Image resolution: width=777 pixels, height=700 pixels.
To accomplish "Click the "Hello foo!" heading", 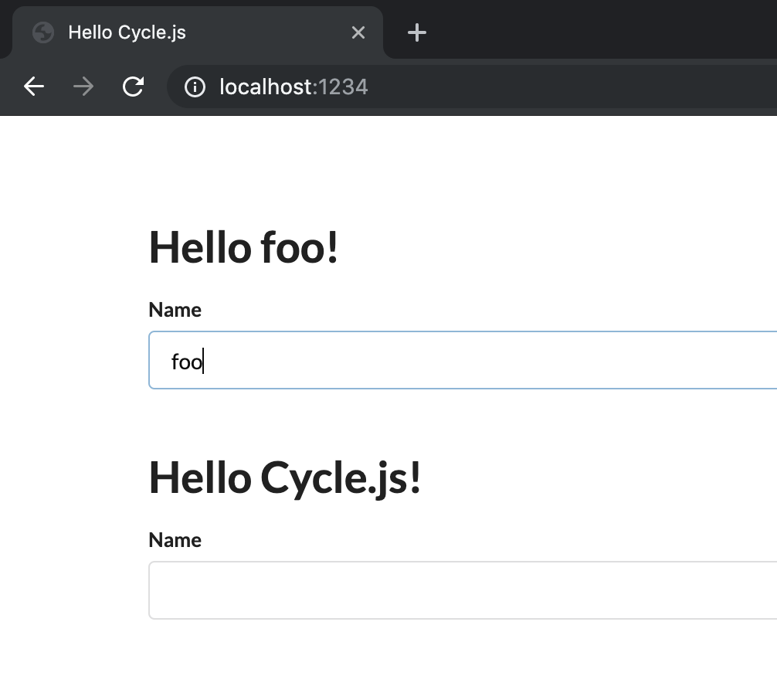I will 243,247.
